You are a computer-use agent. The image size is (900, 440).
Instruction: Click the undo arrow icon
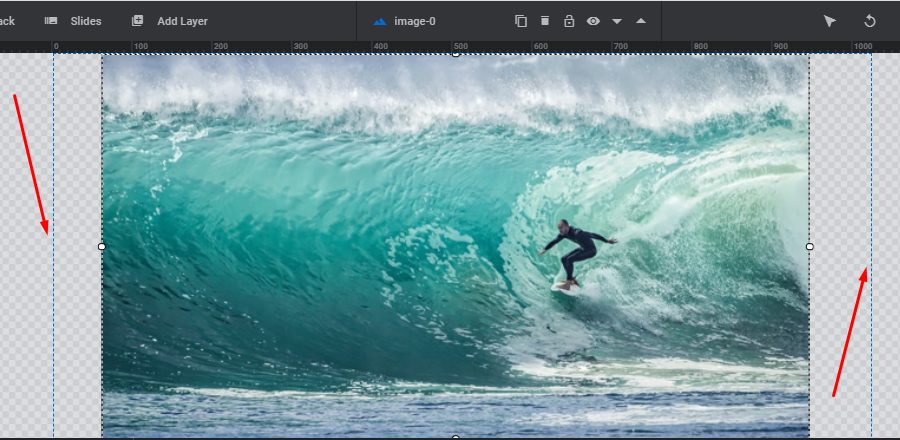pos(870,21)
